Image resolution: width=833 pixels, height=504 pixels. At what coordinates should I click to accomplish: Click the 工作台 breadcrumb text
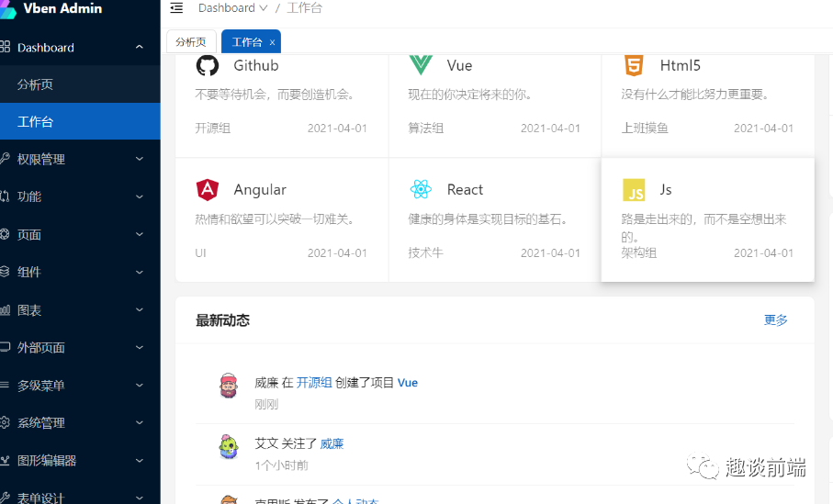click(304, 8)
